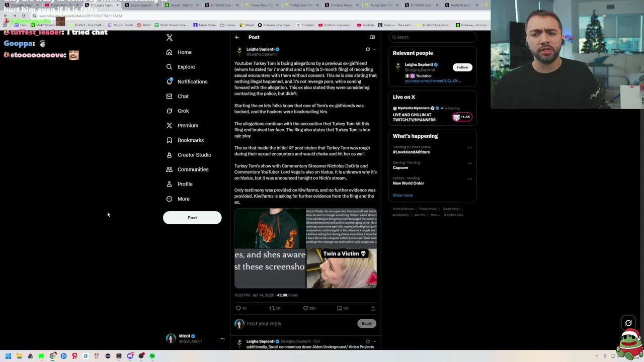Open the Contexto bookmark
This screenshot has height=362, width=644.
coord(305,25)
